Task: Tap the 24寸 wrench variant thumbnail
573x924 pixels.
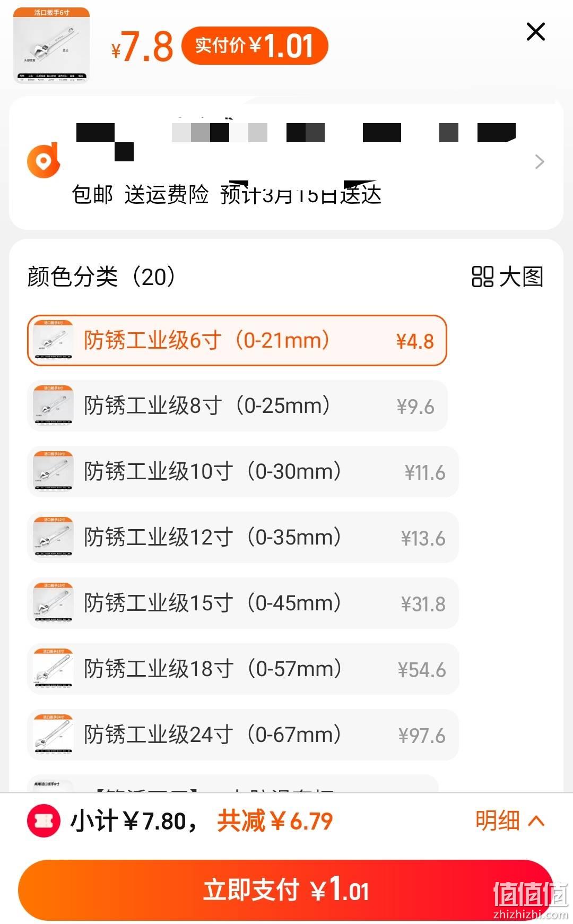Action: pos(53,735)
